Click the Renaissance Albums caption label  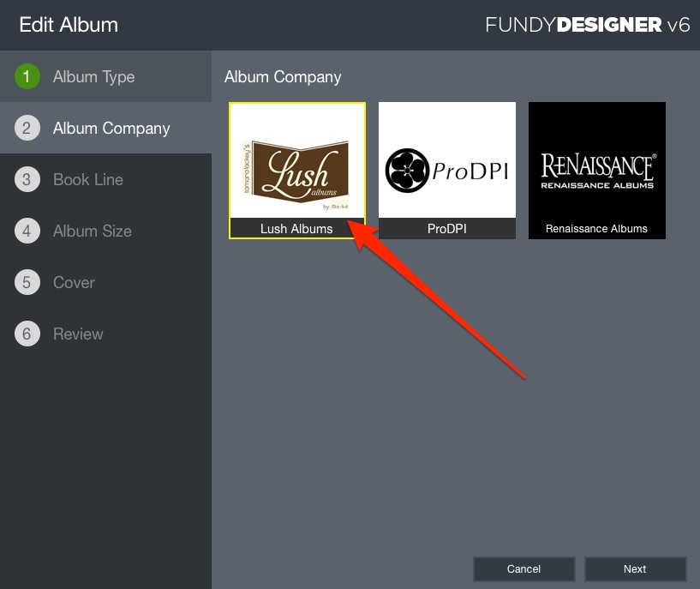coord(596,229)
